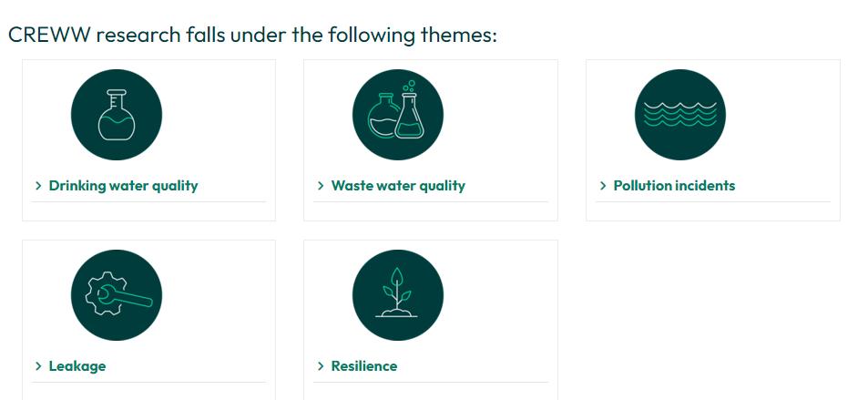Screen dimensions: 868x400
Task: Click chevron arrow beside Leakage
Action: tap(38, 366)
